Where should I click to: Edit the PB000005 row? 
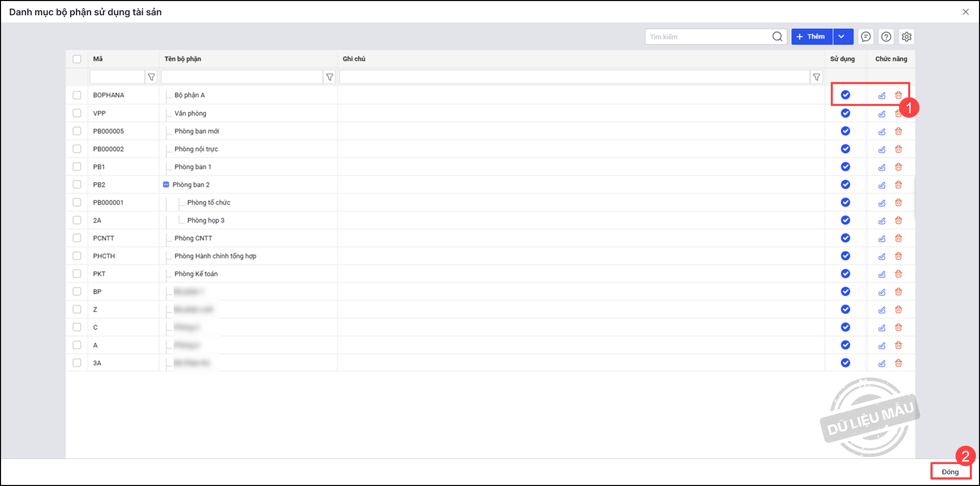coord(882,131)
